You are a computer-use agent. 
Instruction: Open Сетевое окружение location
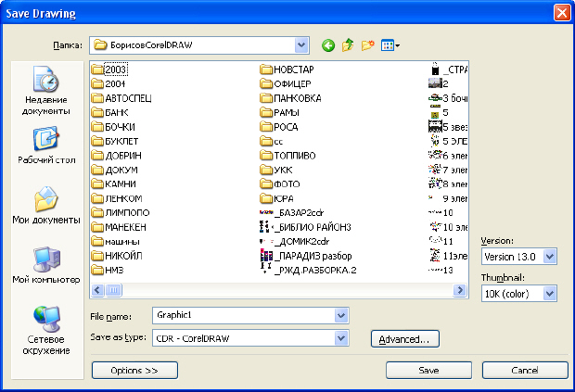pos(45,331)
